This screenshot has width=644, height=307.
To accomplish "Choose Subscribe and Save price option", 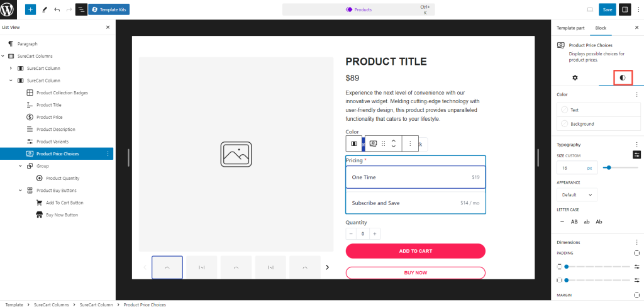I will coord(416,203).
